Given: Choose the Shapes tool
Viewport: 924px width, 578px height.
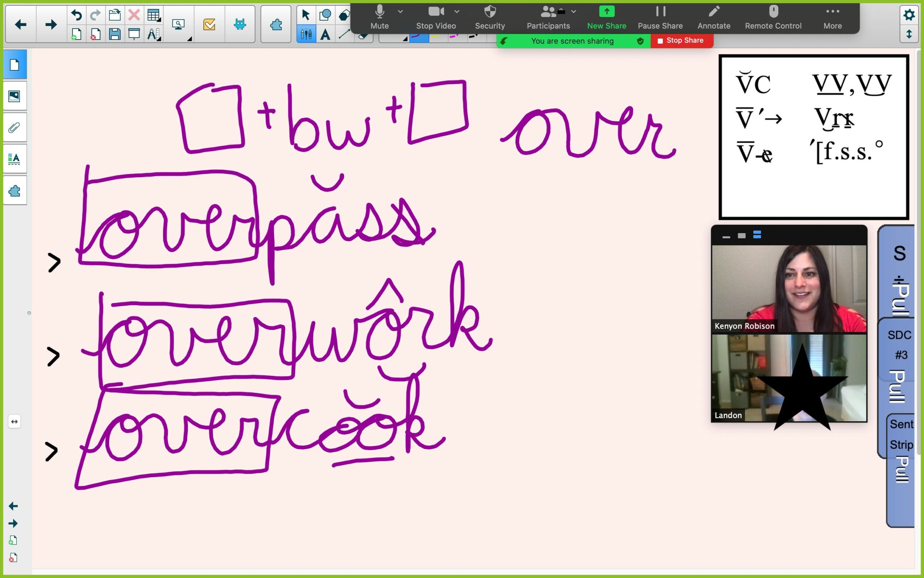Looking at the screenshot, I should 325,15.
